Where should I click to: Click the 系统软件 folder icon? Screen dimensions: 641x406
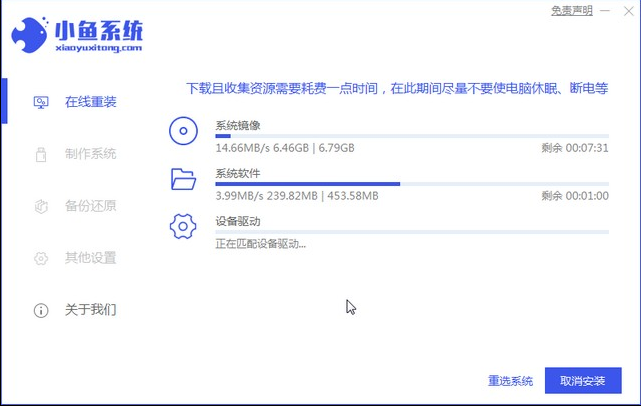[183, 179]
